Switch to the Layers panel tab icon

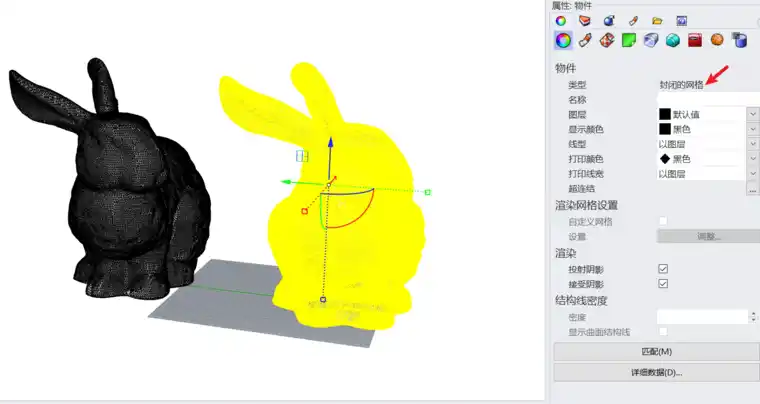(x=585, y=21)
